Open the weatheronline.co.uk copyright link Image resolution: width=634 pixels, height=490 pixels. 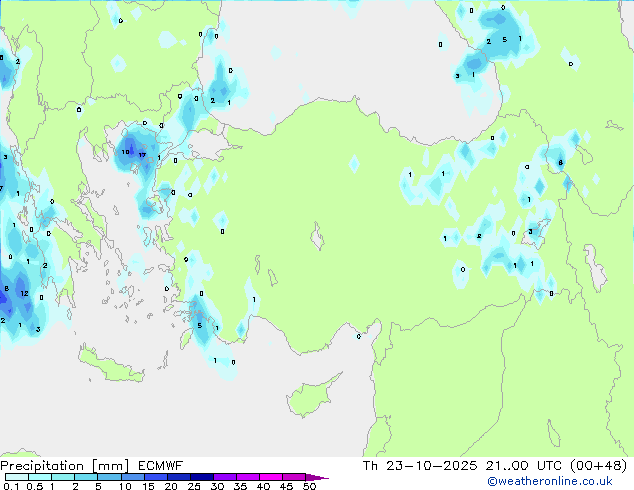[x=550, y=481]
